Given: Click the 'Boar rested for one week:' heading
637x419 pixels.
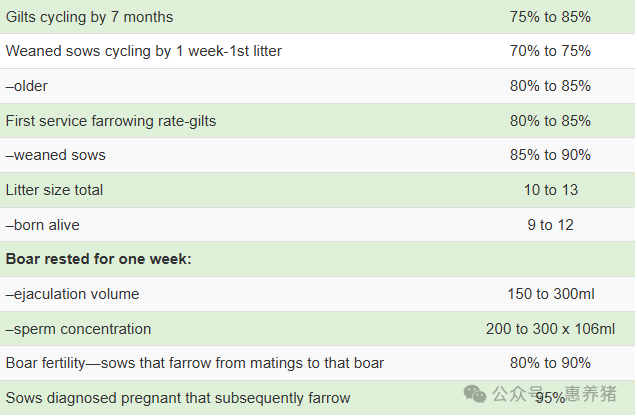Looking at the screenshot, I should click(98, 259).
